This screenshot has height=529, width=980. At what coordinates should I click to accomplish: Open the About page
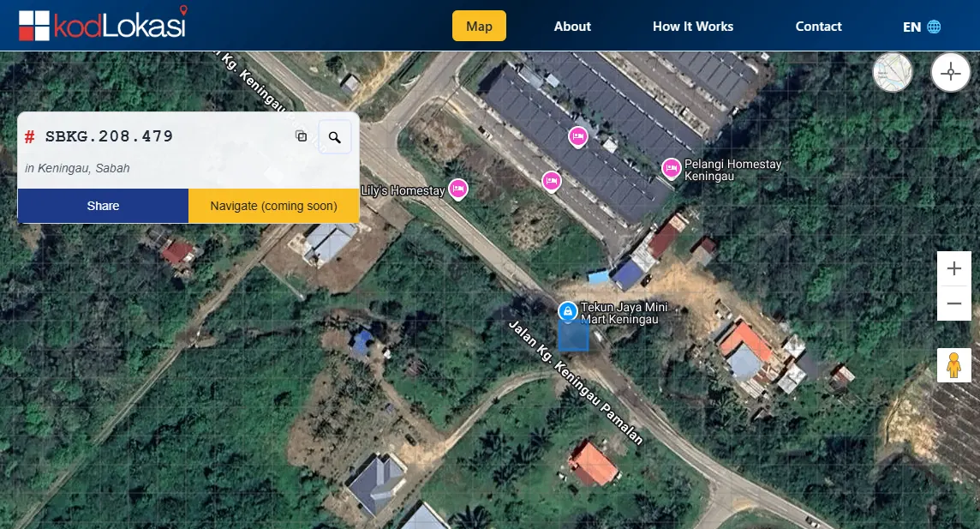(x=571, y=27)
